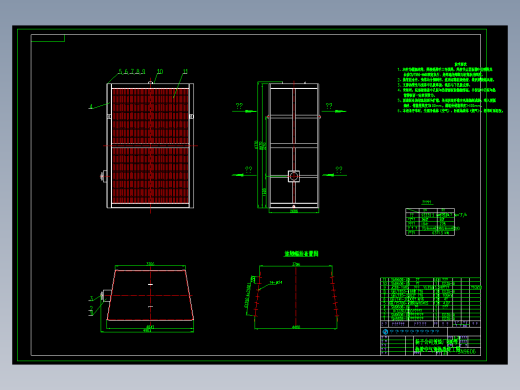Select the trapezoid plan view outline
The height and width of the screenshot is (390, 520).
(x=150, y=295)
